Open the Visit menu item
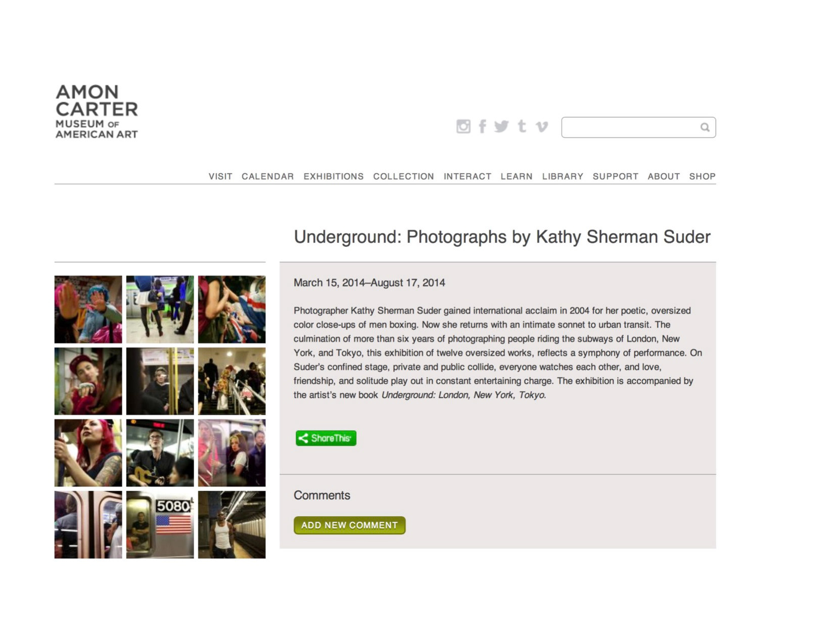Screen dimensions: 834x644 point(220,176)
